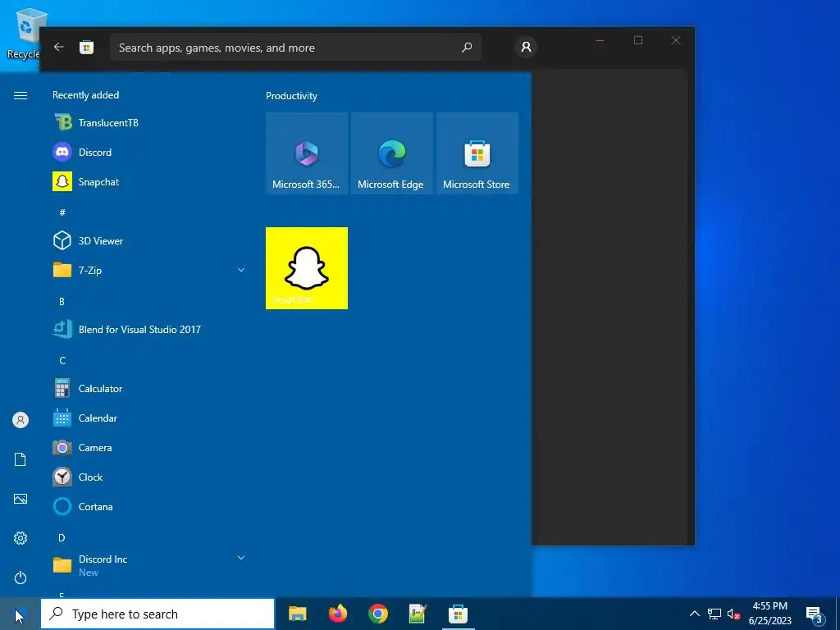The height and width of the screenshot is (630, 840).
Task: Open the Power options icon
Action: point(21,577)
